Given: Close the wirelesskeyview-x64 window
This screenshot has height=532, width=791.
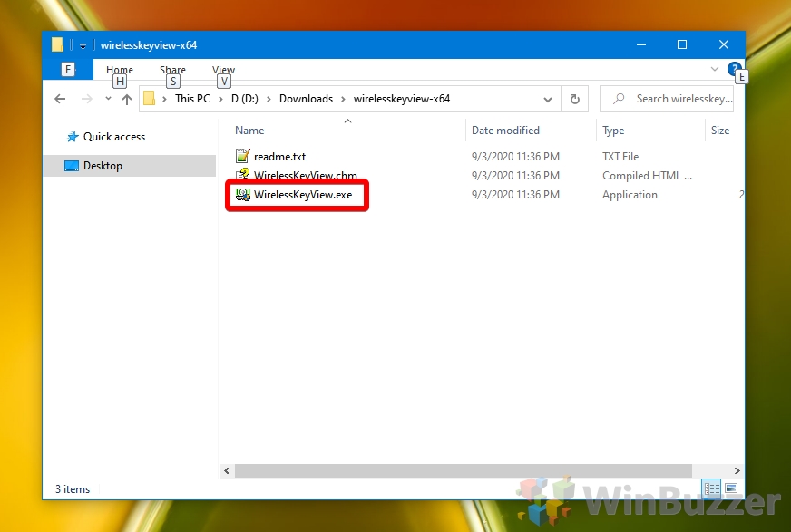Looking at the screenshot, I should (x=723, y=44).
